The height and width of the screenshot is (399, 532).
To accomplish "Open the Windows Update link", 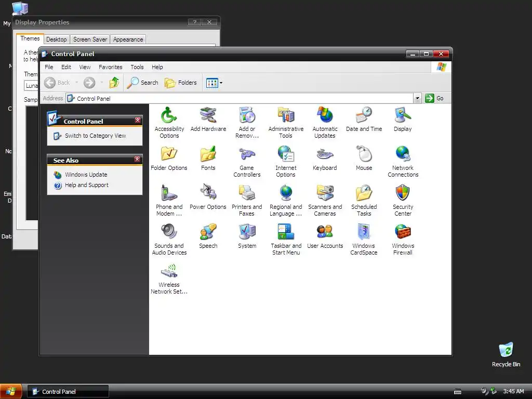I will (86, 175).
